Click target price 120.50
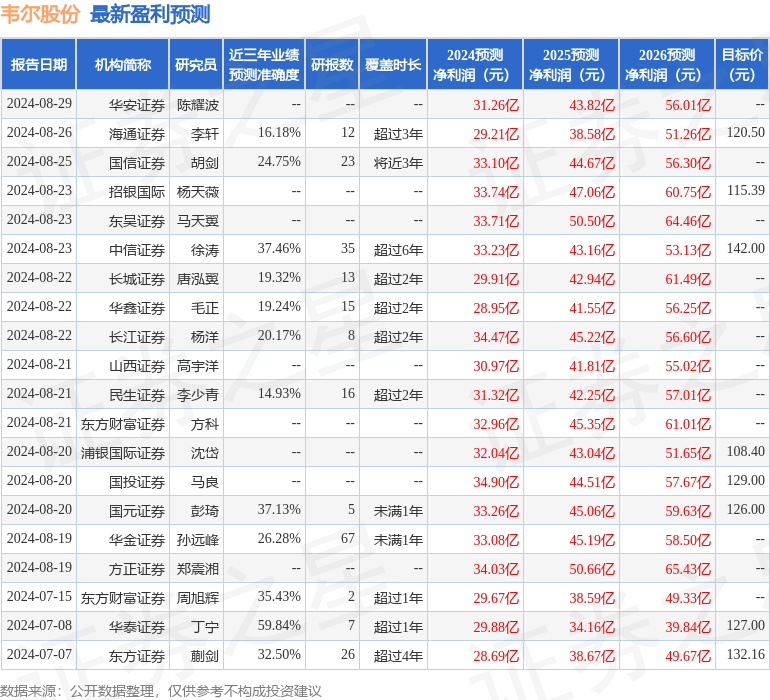770x700 pixels. tap(745, 132)
